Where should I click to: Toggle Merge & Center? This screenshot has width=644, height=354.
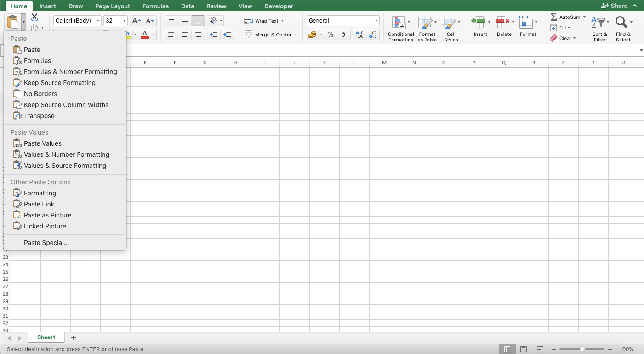[269, 34]
